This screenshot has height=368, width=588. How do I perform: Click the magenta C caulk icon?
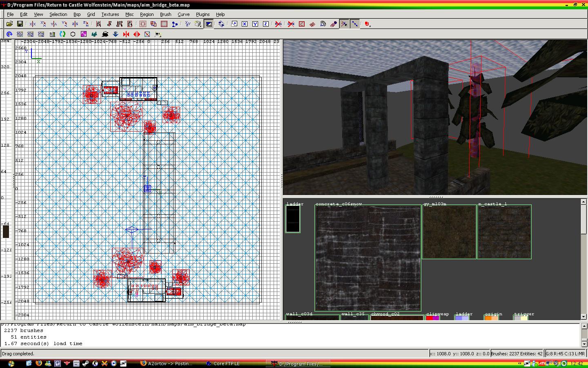pos(84,34)
